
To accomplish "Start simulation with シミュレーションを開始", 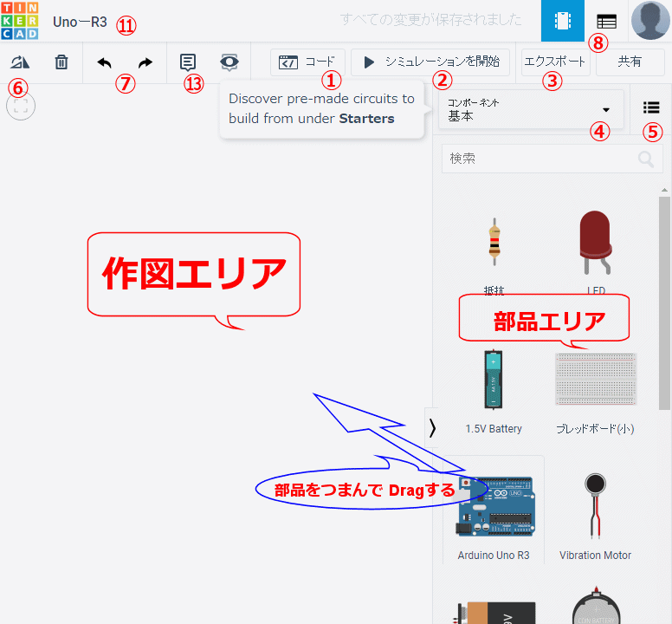I will click(432, 62).
